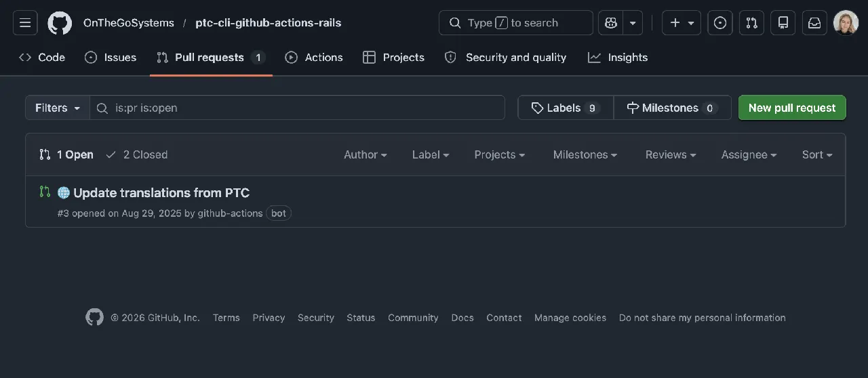868x378 pixels.
Task: Expand the Label filter dropdown
Action: tap(431, 154)
